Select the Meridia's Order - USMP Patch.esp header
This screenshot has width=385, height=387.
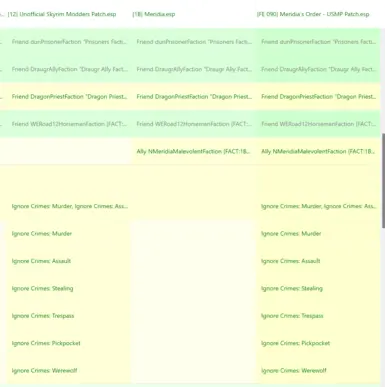313,14
